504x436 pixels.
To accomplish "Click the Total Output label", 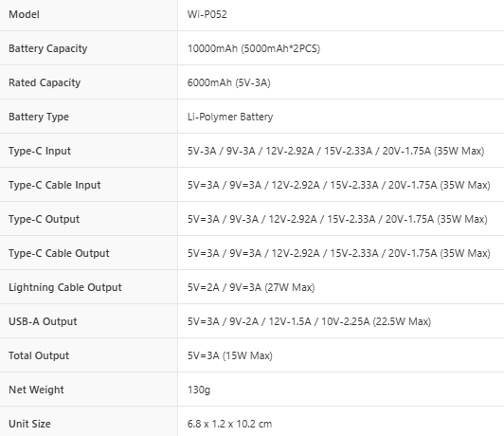I will [x=39, y=355].
